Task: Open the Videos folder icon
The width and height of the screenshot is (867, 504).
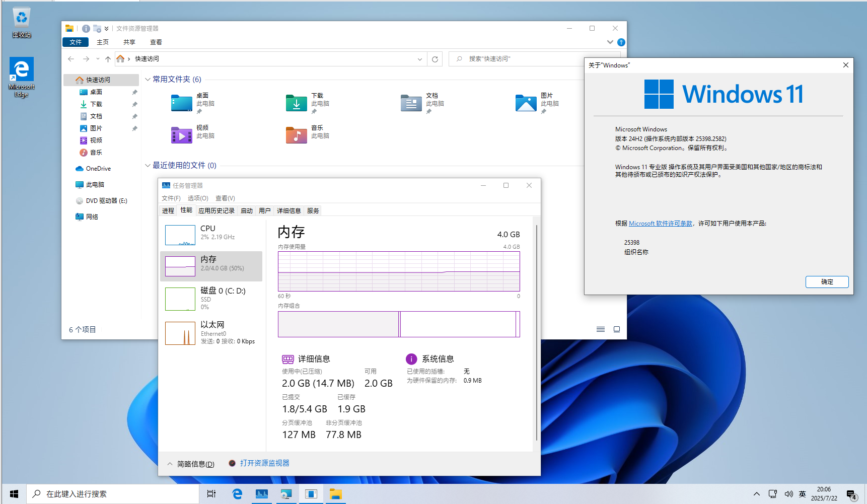Action: (181, 135)
